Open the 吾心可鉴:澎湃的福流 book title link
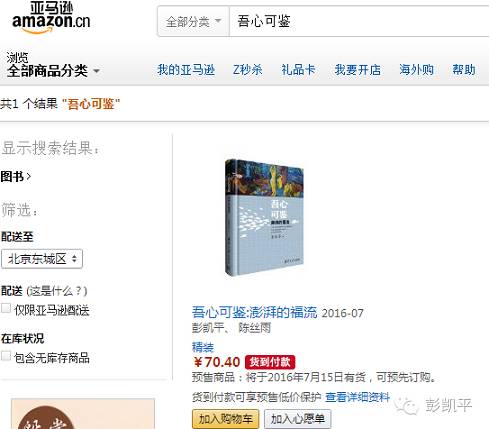Viewport: 489px width, 429px height. 254,312
